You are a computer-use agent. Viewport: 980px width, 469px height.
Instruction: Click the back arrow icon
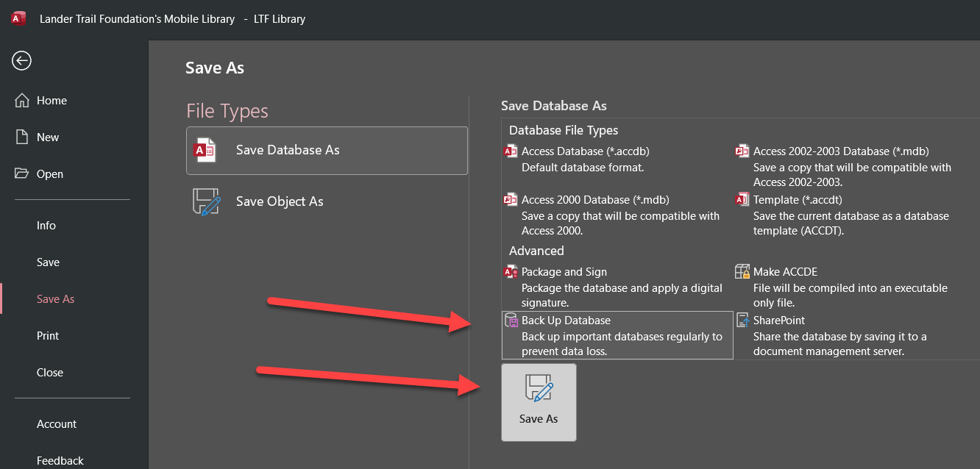click(21, 61)
